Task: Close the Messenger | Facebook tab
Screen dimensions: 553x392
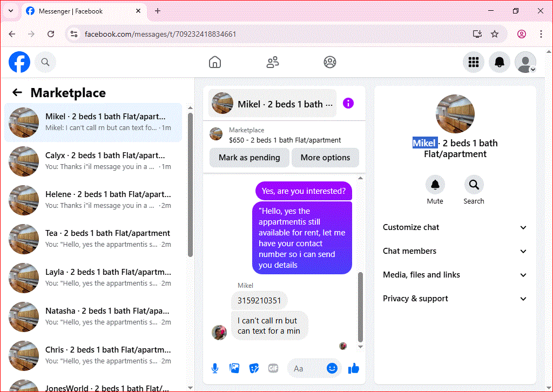Action: pos(138,11)
